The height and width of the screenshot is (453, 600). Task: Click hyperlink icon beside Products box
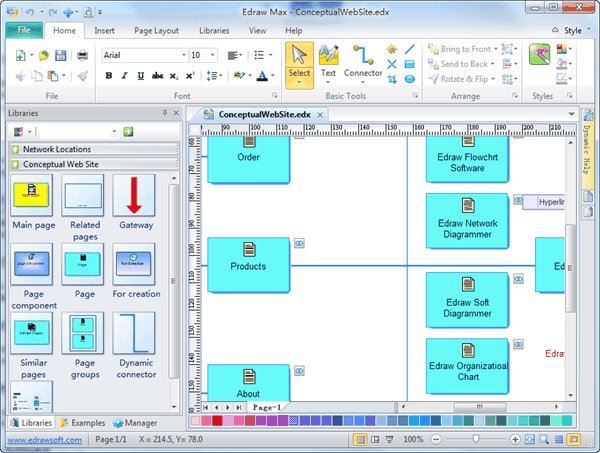(299, 243)
